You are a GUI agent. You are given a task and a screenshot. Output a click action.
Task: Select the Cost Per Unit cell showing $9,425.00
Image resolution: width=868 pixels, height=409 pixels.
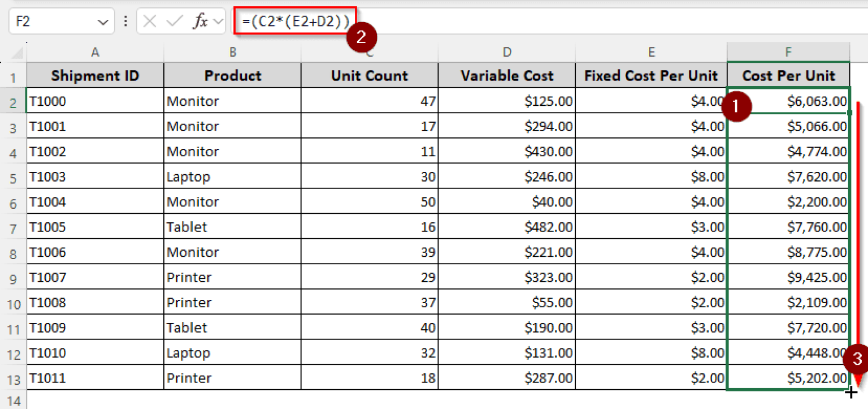coord(788,278)
